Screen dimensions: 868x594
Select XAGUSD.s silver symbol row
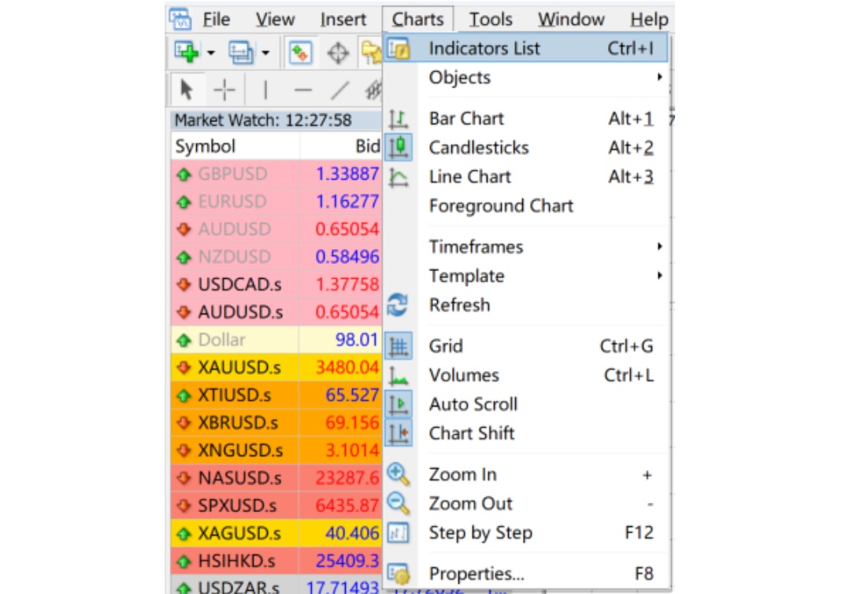tap(276, 533)
